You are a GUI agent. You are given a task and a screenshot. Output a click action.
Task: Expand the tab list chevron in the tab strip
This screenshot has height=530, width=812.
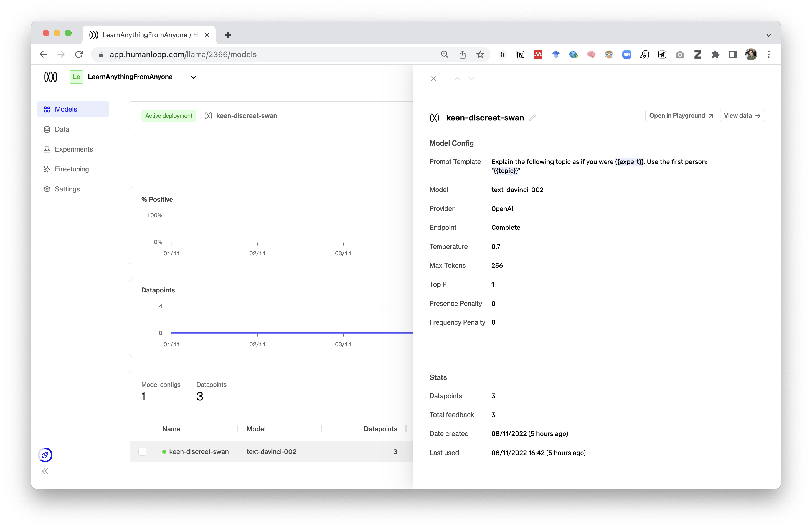coord(768,35)
